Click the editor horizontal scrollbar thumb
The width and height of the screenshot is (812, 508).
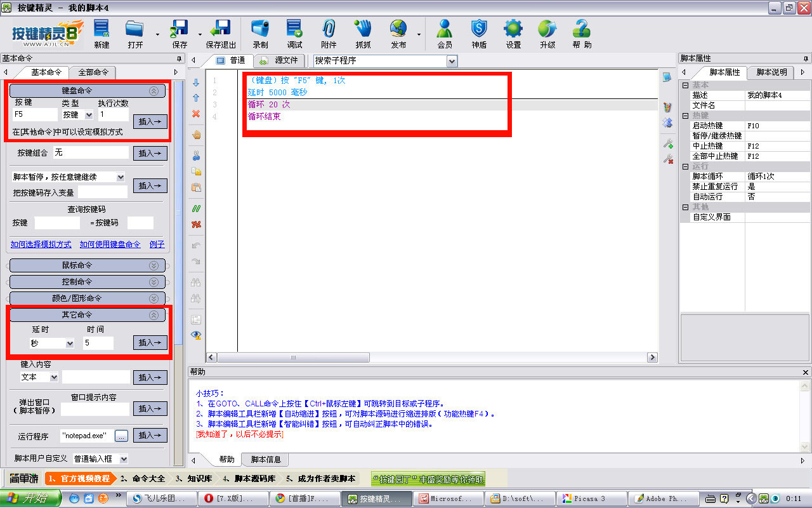pos(294,358)
